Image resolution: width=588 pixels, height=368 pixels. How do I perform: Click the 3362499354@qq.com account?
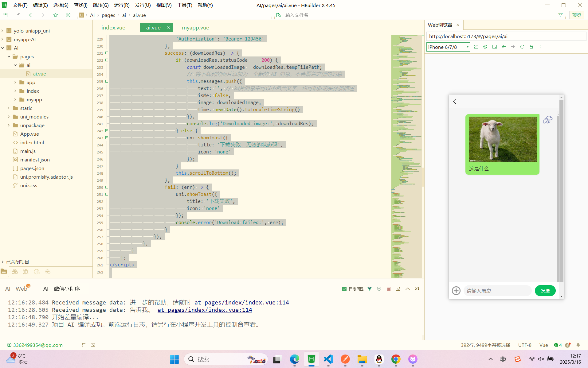pyautogui.click(x=38, y=345)
